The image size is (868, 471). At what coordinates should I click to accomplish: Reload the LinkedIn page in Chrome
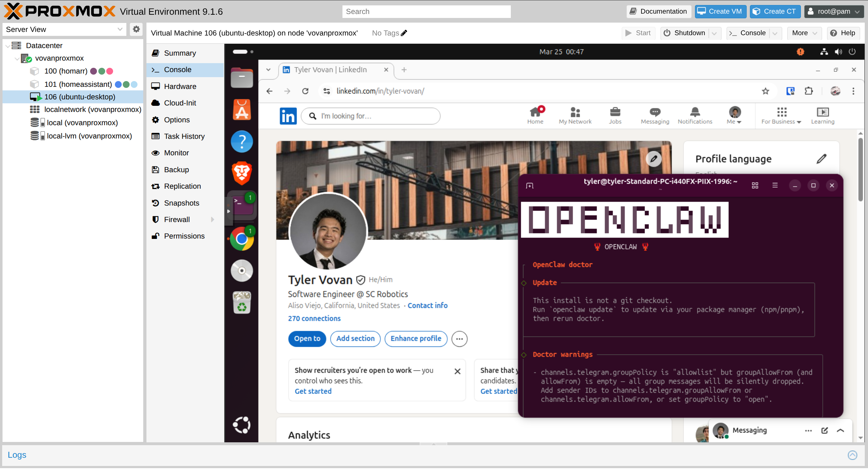[x=305, y=91]
